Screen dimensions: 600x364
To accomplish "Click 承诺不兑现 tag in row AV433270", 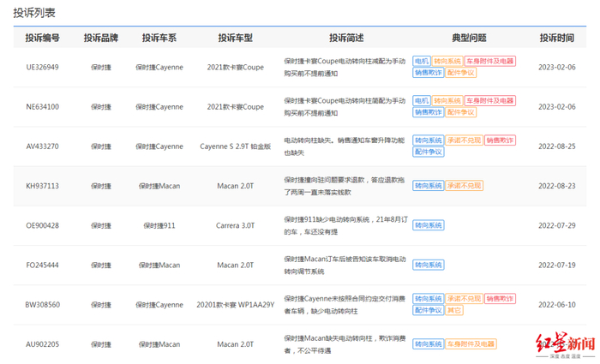I will point(465,140).
